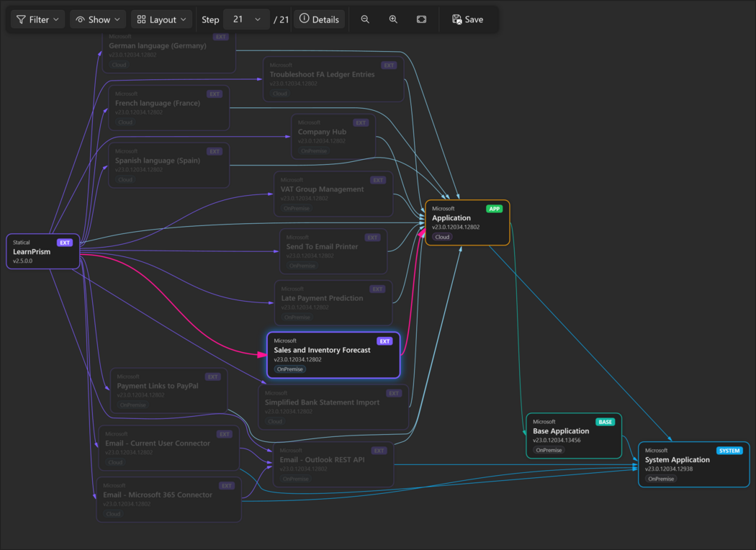
Task: Click the Show eye icon
Action: click(81, 19)
